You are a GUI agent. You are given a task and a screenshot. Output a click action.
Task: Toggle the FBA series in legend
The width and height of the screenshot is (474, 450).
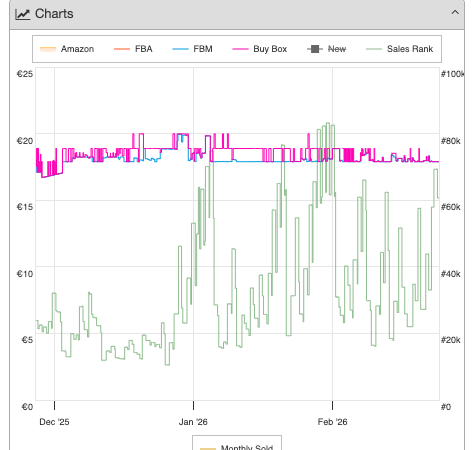133,49
